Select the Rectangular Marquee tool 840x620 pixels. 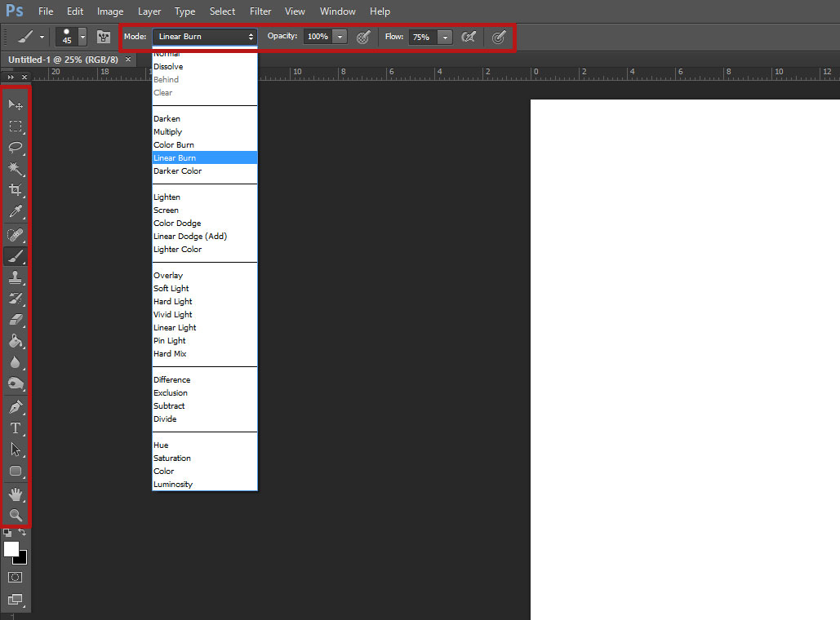point(16,126)
